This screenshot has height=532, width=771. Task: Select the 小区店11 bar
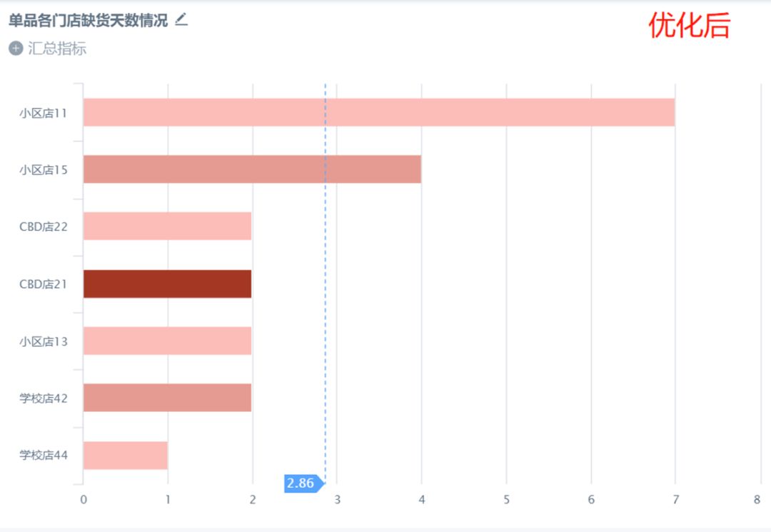(379, 112)
